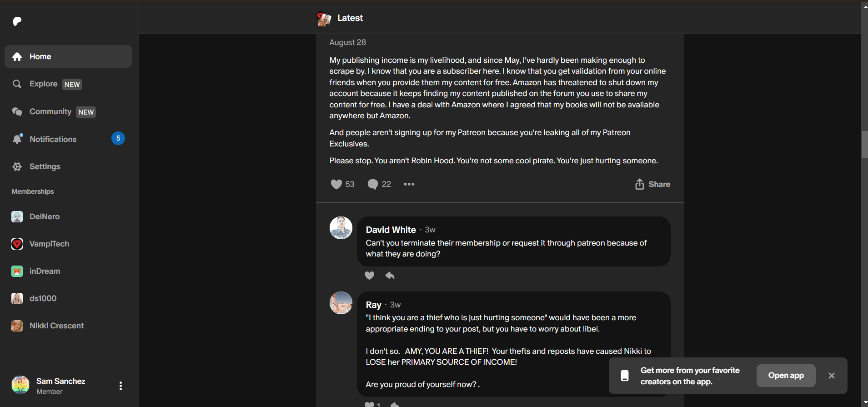Open the account menu next to Sam Sanchez

tap(120, 386)
